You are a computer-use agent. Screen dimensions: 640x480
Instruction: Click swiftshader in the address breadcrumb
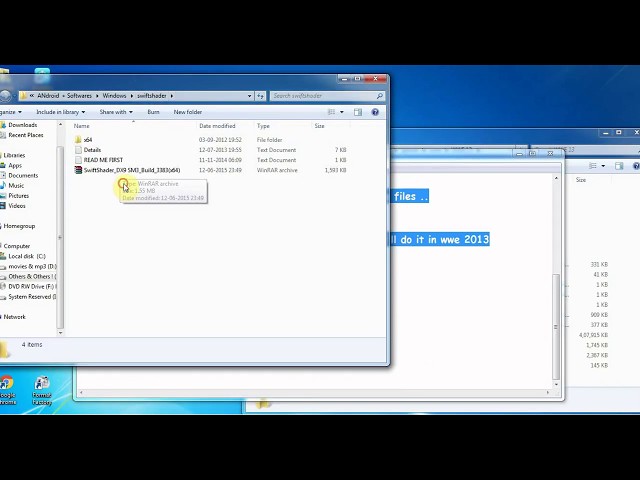(x=151, y=96)
